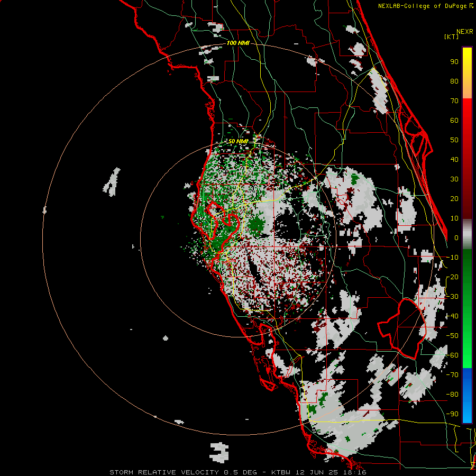Select the -40 knots scale label
Viewport: 476px width, 476px height.
(x=452, y=316)
